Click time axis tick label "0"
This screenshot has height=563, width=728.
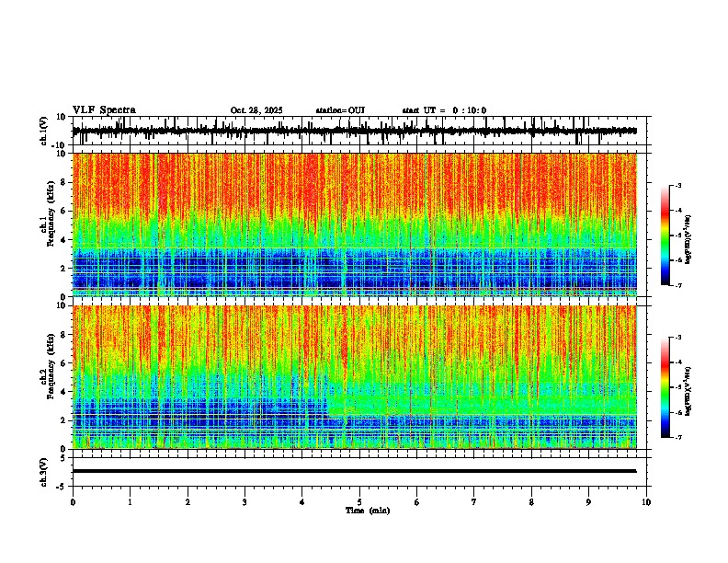point(73,502)
